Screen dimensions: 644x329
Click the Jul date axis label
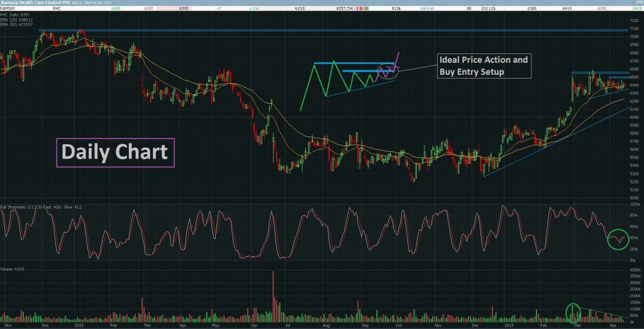click(288, 325)
